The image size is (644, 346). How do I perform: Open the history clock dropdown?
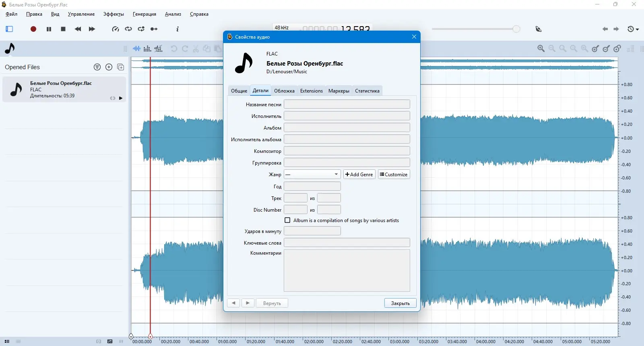633,29
